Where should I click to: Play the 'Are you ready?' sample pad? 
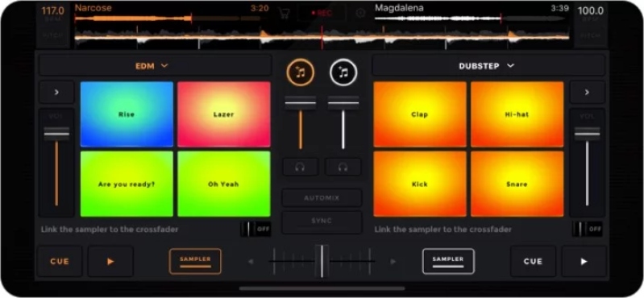click(x=127, y=184)
